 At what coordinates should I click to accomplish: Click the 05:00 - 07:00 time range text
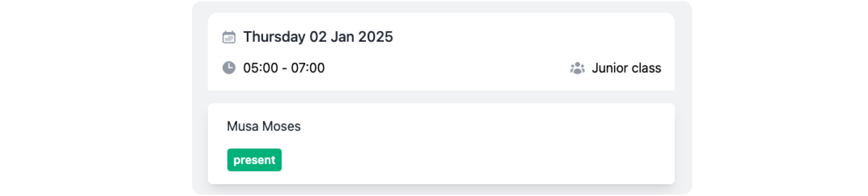click(284, 68)
